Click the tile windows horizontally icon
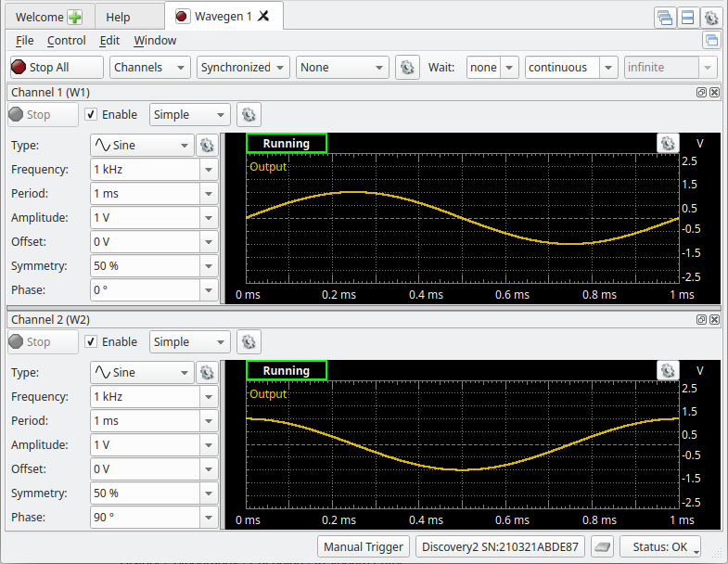728x564 pixels. 687,19
